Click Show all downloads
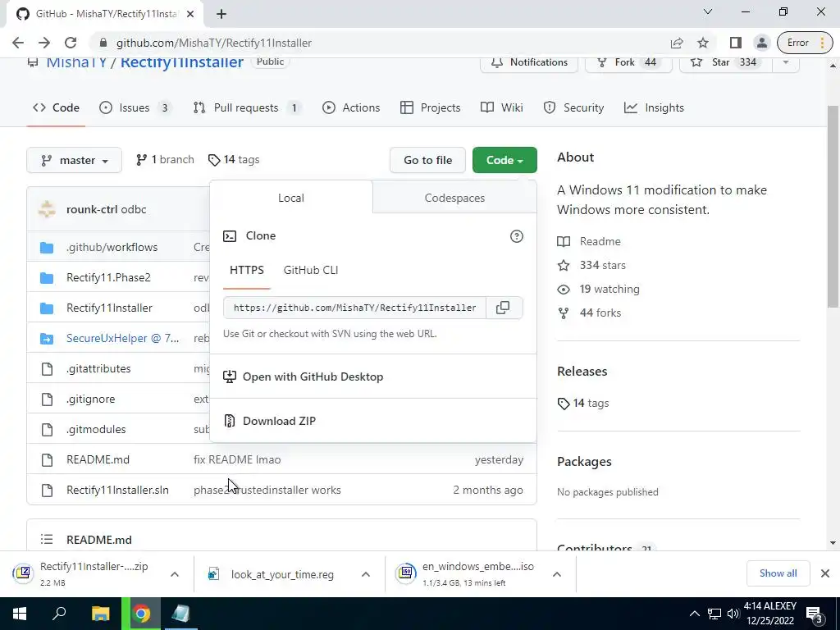The height and width of the screenshot is (630, 840). pos(778,573)
